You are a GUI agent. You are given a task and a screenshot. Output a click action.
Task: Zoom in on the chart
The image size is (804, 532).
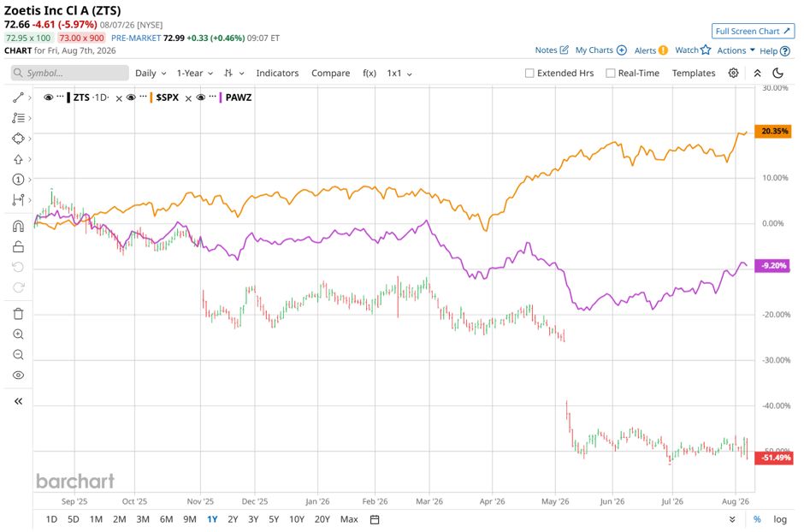tap(18, 334)
